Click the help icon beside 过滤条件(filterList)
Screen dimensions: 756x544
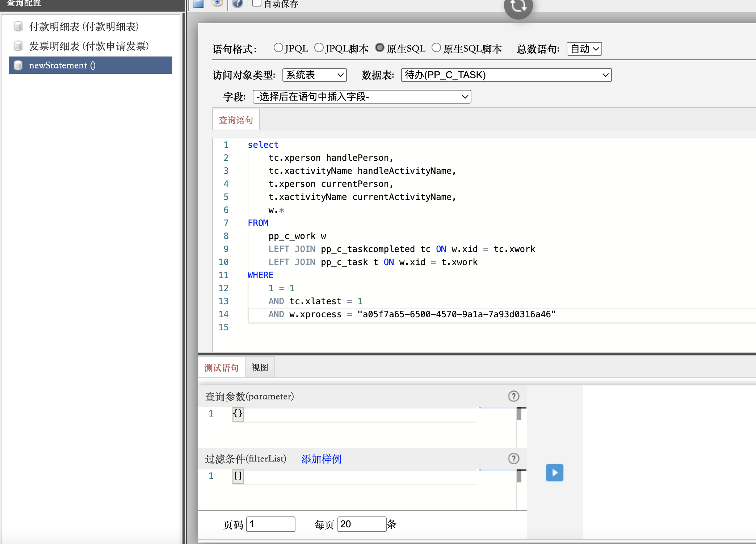coord(513,459)
